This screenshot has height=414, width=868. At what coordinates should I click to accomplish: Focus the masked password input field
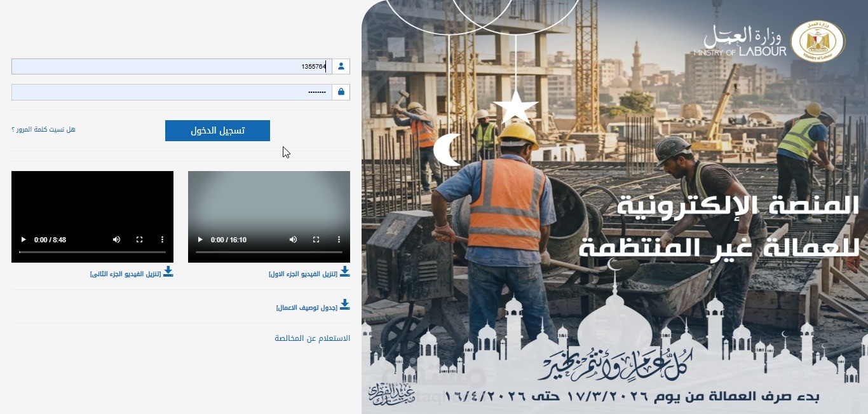click(x=172, y=92)
